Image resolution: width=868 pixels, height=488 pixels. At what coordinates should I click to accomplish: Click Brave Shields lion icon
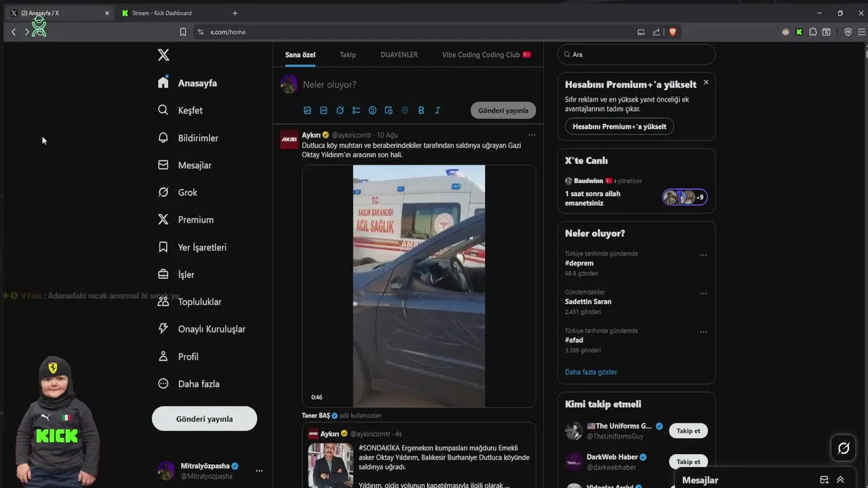coord(673,32)
